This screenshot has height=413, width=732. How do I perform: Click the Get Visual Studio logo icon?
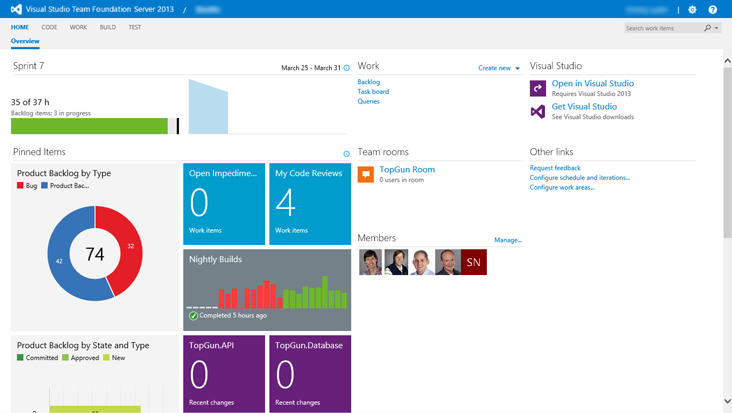tap(538, 112)
